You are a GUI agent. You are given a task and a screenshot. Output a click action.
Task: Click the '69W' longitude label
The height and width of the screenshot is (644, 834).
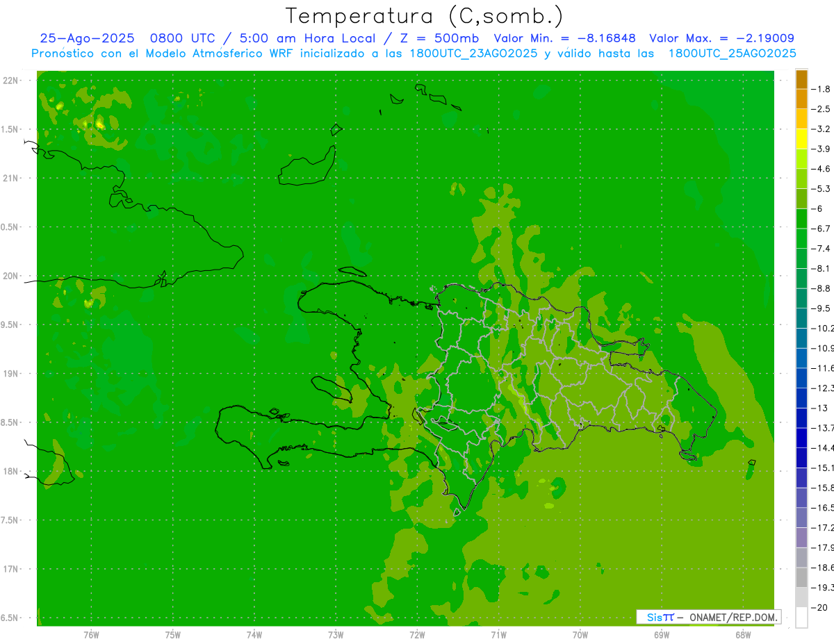(662, 635)
